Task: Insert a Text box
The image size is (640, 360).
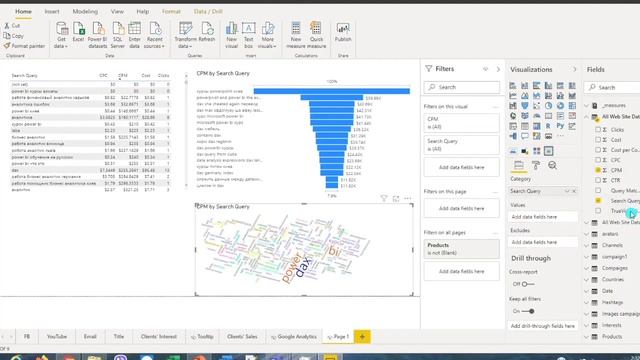Action: pos(249,35)
